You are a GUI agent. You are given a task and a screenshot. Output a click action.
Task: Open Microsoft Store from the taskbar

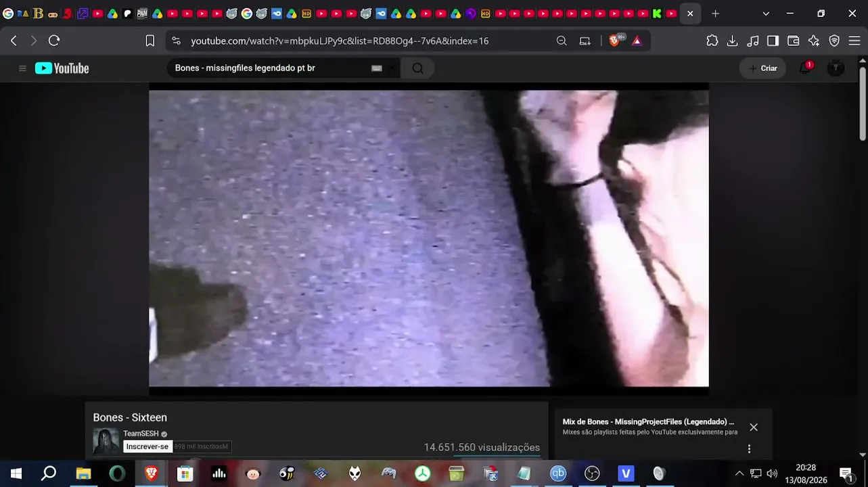pos(185,473)
